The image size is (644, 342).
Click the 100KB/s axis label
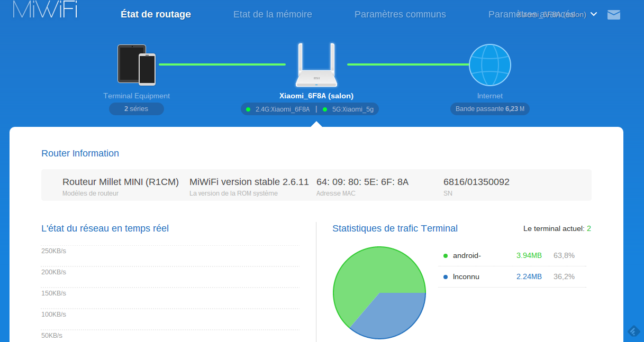point(53,314)
